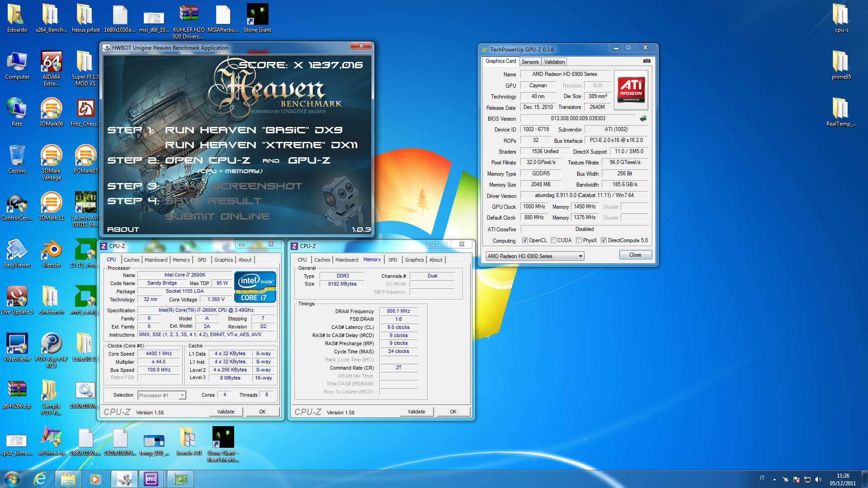Click Run Heaven "Xtreme" DX11
This screenshot has height=488, width=868.
pos(261,145)
